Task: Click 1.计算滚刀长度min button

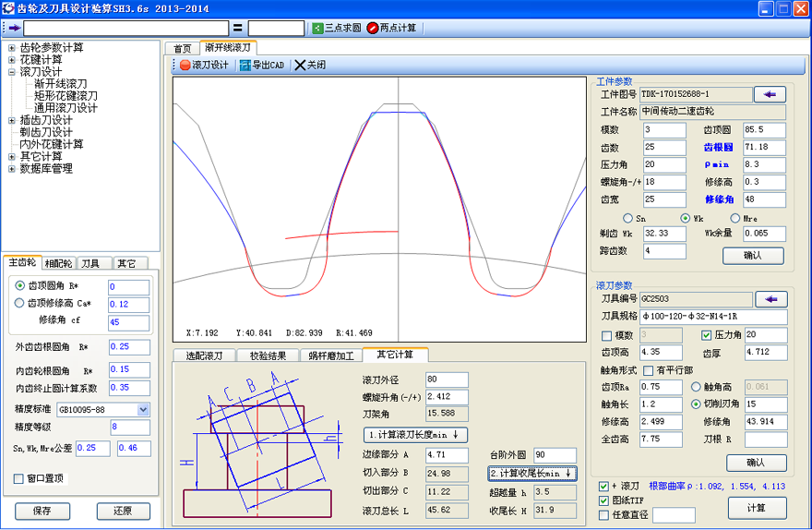Action: pos(415,435)
